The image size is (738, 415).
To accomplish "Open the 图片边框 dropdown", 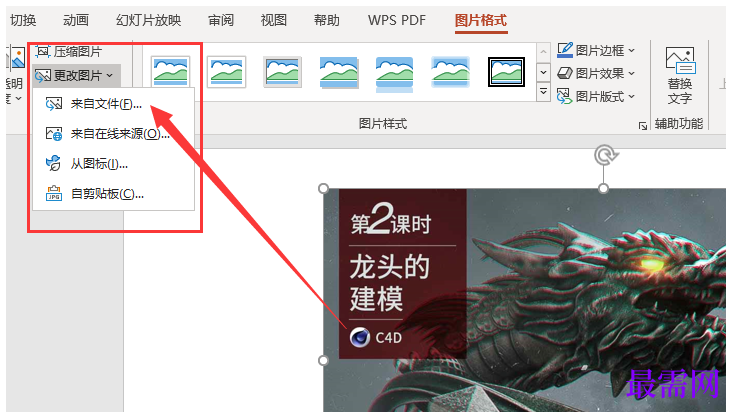I will point(596,50).
